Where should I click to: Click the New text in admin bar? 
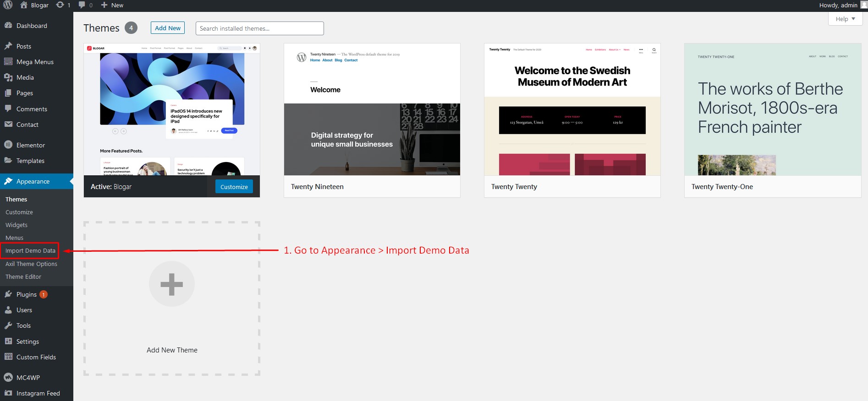click(x=117, y=5)
